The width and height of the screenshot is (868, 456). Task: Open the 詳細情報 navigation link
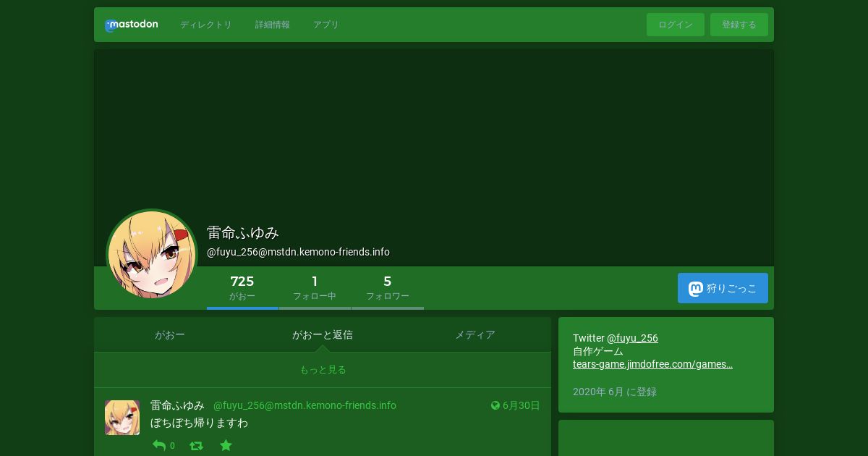pyautogui.click(x=273, y=25)
